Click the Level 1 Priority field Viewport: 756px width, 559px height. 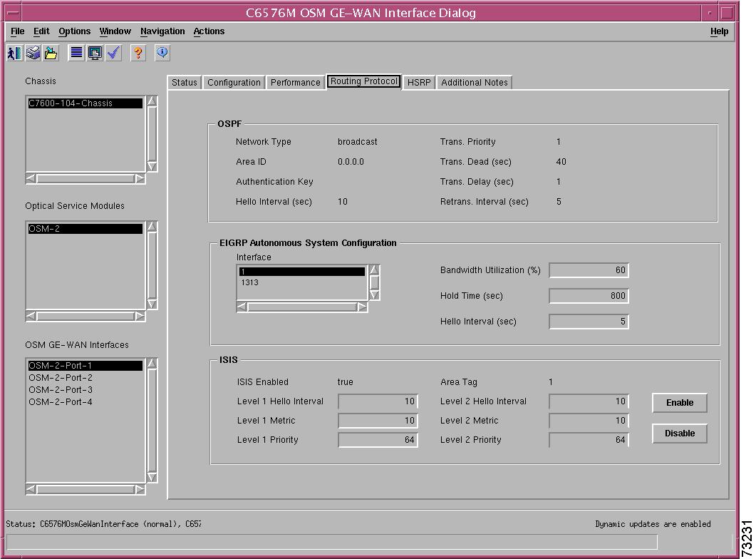(378, 440)
